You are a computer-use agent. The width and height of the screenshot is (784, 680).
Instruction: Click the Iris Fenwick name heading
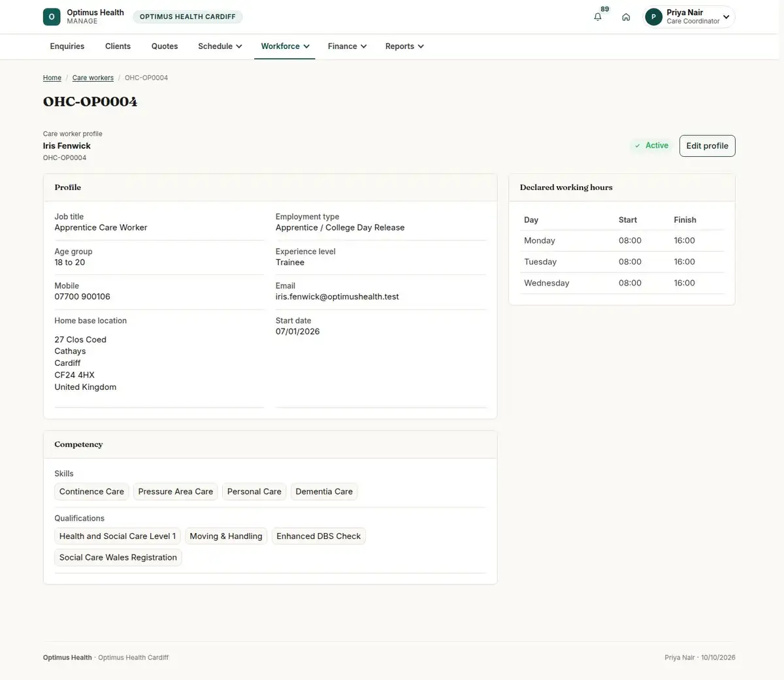67,146
